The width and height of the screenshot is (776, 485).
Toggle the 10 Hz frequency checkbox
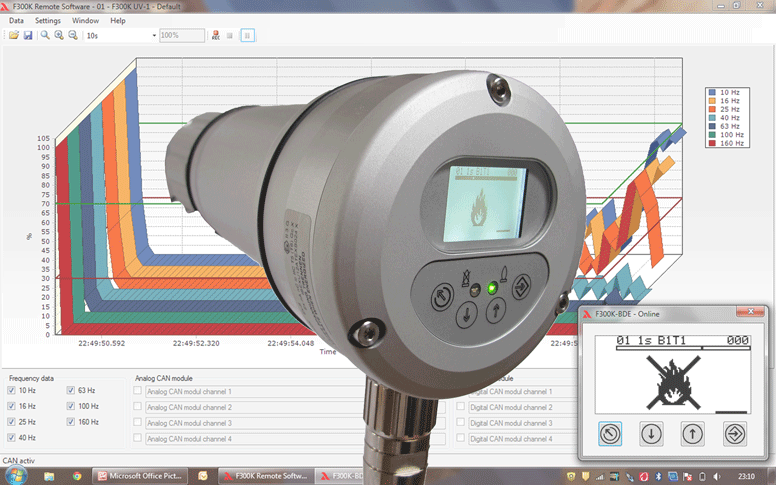[x=11, y=390]
